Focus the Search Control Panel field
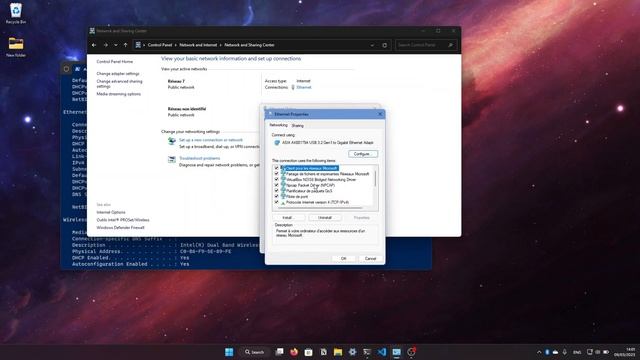 (x=421, y=45)
